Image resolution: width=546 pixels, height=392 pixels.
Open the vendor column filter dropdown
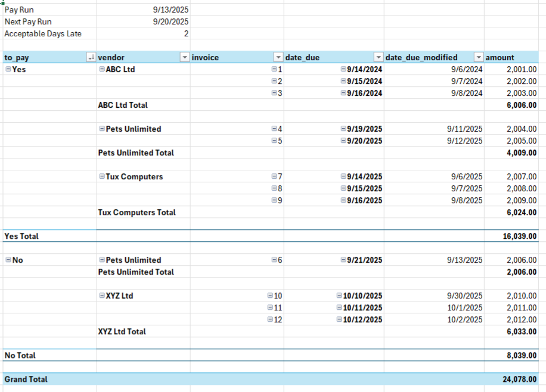pos(184,57)
